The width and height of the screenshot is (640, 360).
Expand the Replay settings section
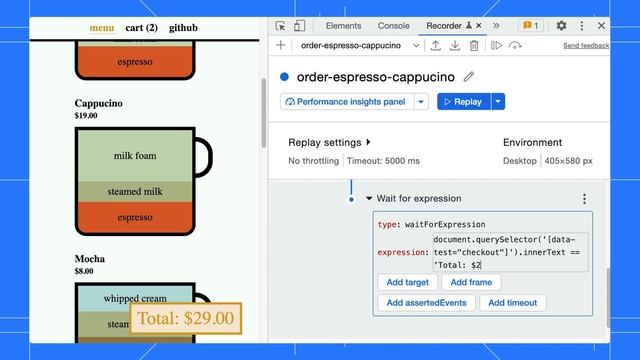[x=329, y=142]
